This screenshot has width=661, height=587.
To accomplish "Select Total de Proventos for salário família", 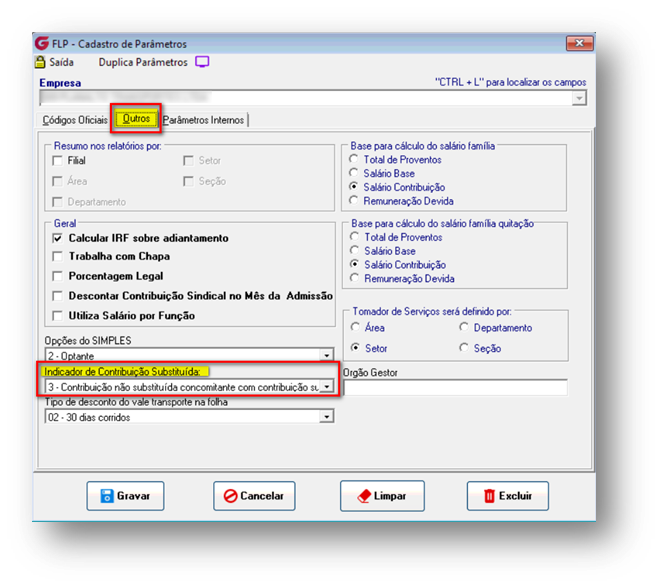I will pos(354,159).
